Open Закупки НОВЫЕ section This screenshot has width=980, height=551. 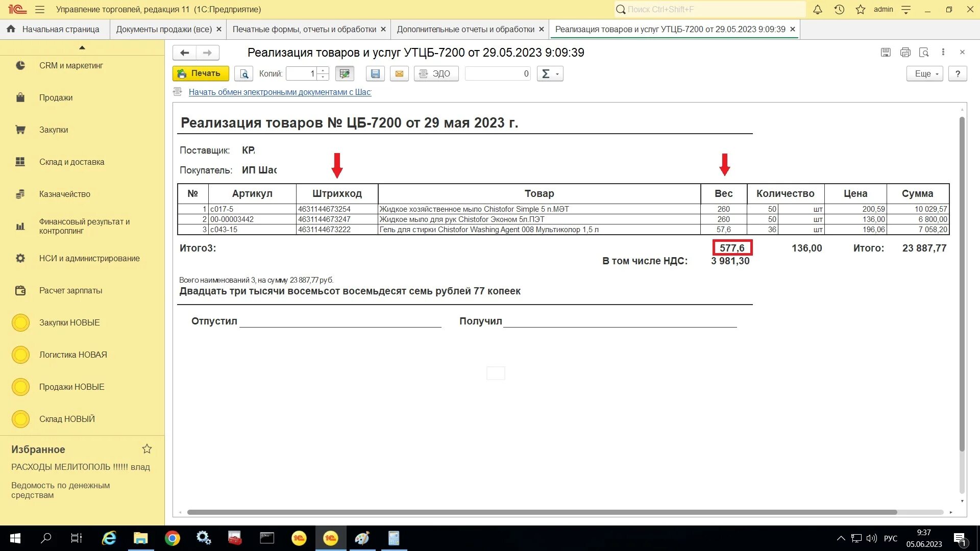(x=69, y=322)
